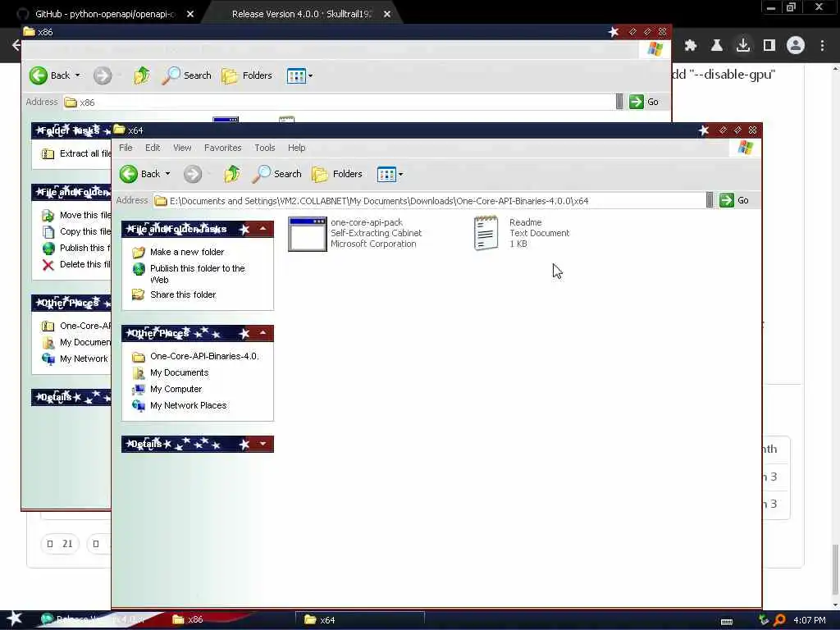
Task: Collapse File and Folder Tasks panel in x64
Action: [263, 230]
